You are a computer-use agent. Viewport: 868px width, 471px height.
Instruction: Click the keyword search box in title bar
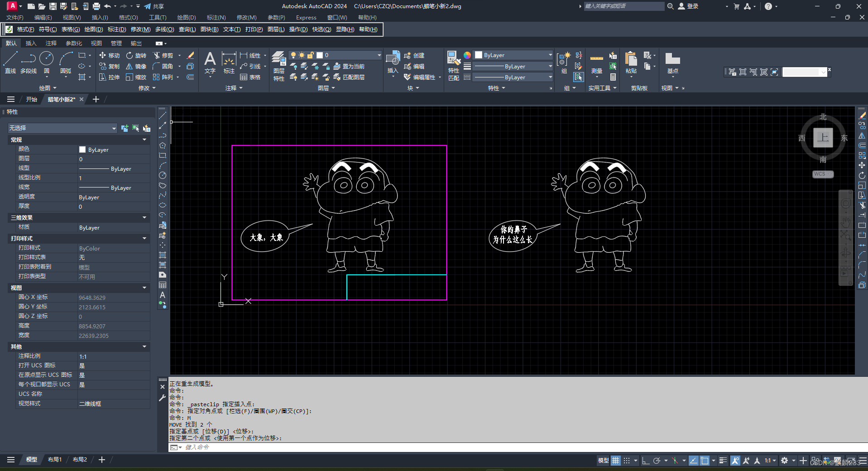pyautogui.click(x=624, y=6)
